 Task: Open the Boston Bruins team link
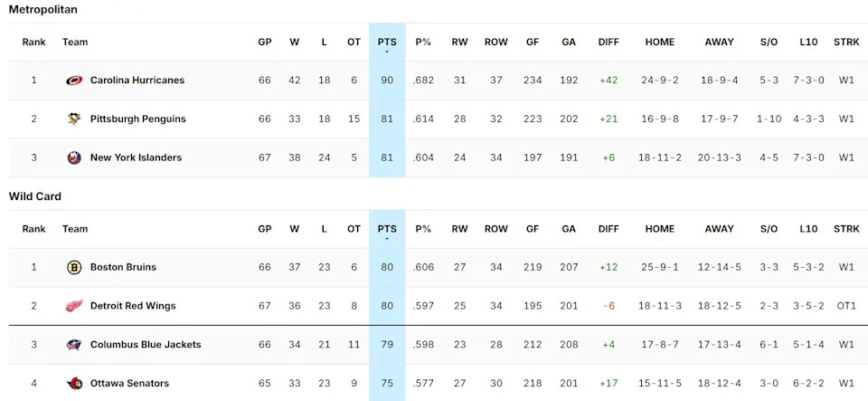pyautogui.click(x=123, y=268)
